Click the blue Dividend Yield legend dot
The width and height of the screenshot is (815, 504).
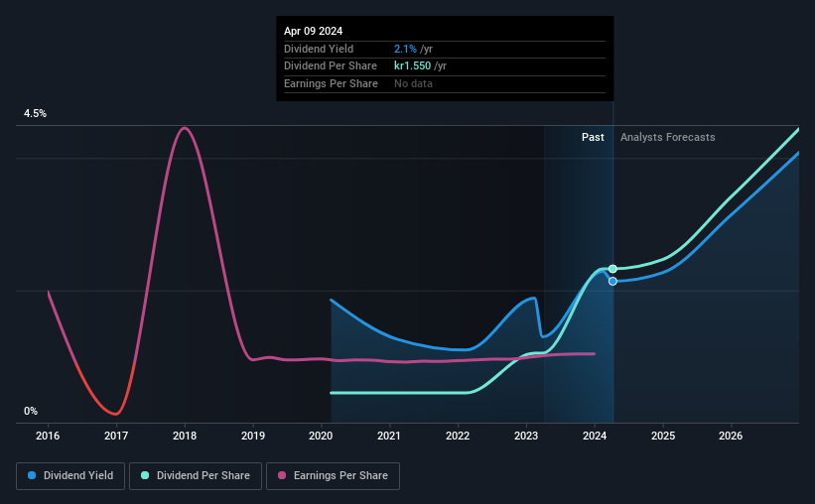point(32,475)
